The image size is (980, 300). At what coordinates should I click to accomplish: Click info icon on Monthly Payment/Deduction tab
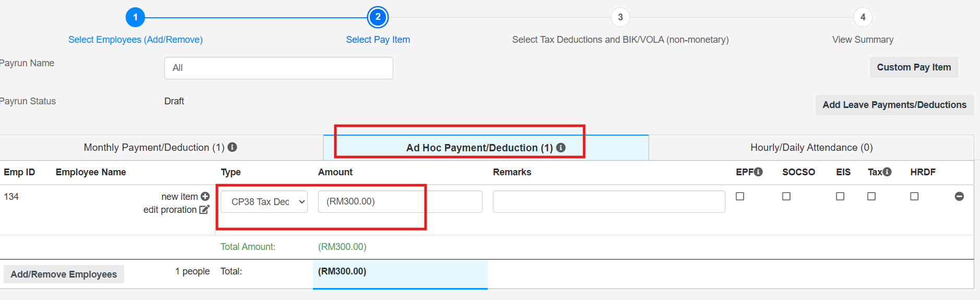click(233, 147)
